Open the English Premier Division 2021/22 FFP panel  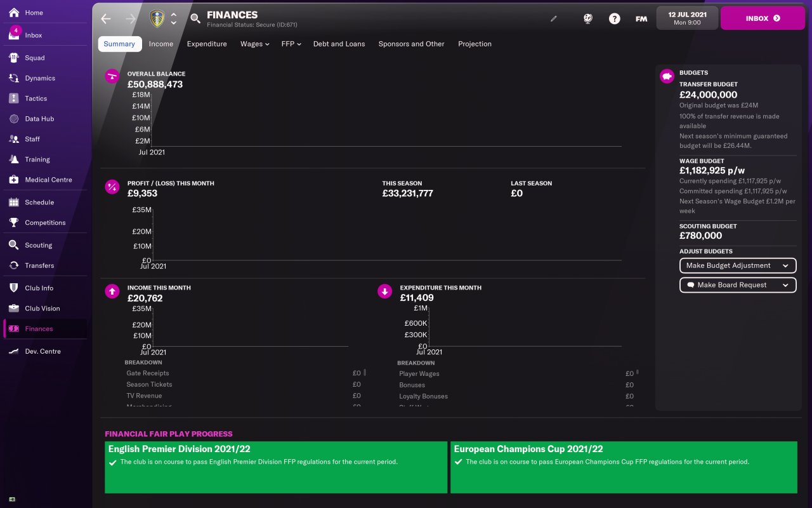tap(276, 467)
